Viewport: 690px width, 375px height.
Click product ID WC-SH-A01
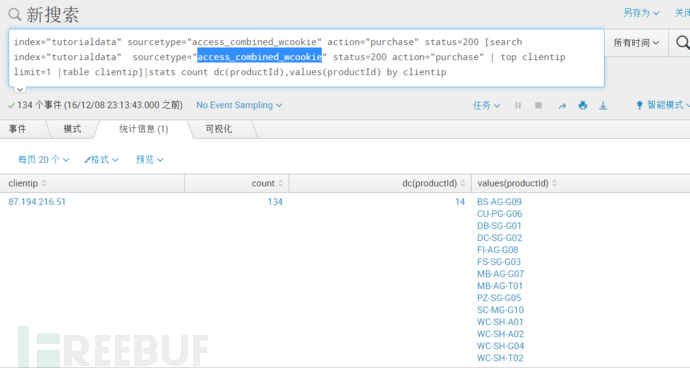[x=500, y=322]
